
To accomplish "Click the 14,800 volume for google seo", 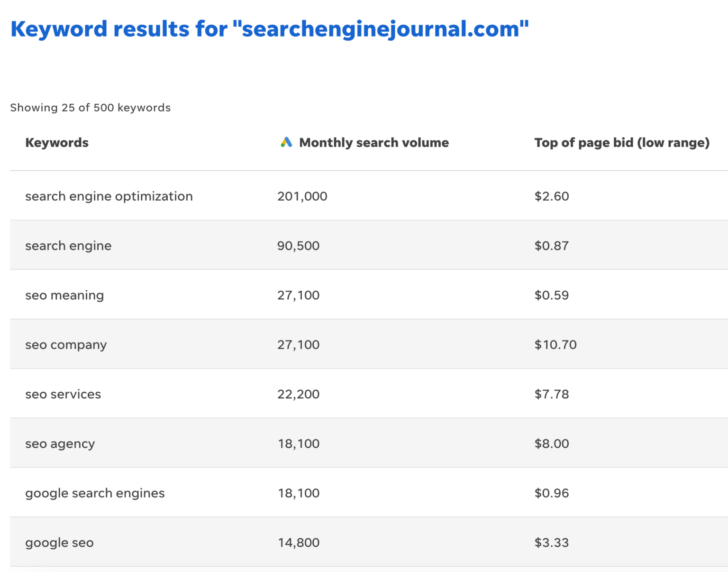I will click(x=299, y=542).
